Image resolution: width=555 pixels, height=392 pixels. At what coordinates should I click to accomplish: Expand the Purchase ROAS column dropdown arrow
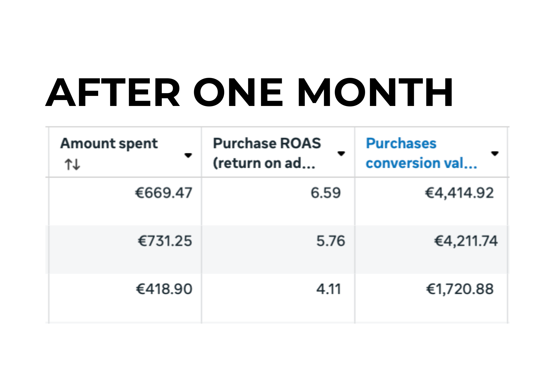point(341,154)
